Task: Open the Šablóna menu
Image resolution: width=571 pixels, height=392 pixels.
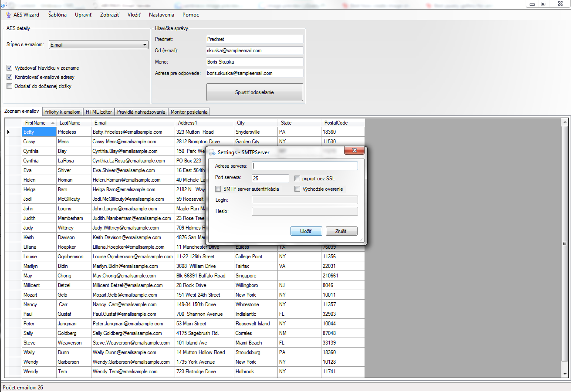Action: pyautogui.click(x=57, y=15)
